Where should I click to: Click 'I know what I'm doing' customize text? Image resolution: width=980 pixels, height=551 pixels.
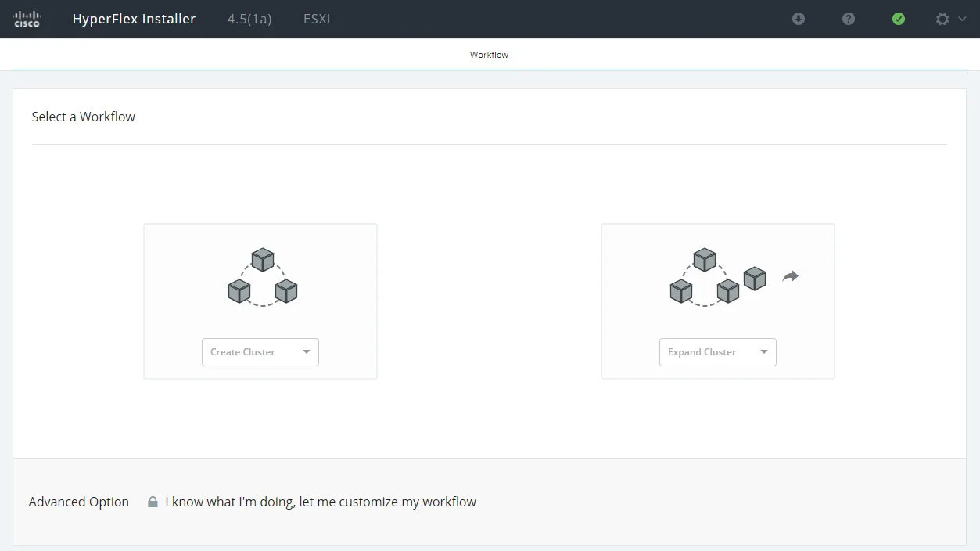click(321, 502)
